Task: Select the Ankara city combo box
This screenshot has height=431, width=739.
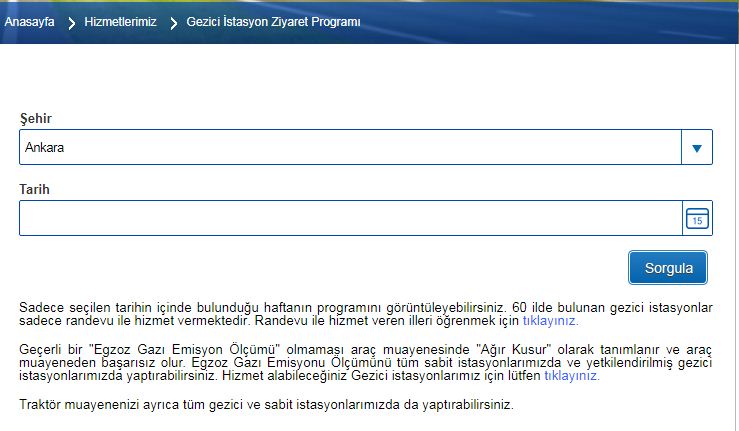Action: pos(366,147)
